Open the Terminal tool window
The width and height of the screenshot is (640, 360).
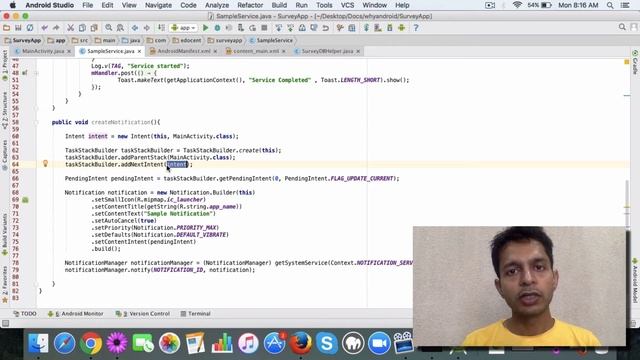click(x=196, y=313)
